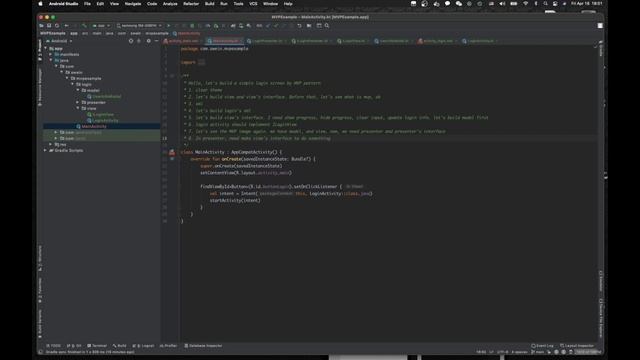This screenshot has height=360, width=640.
Task: Click the Project panel settings gear icon
Action: tap(148, 41)
